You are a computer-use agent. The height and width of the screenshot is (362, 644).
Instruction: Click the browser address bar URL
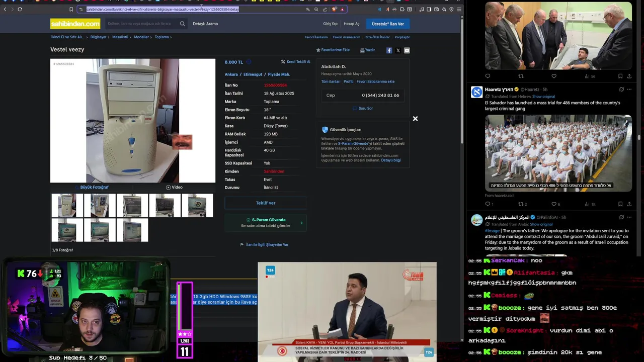tap(163, 9)
